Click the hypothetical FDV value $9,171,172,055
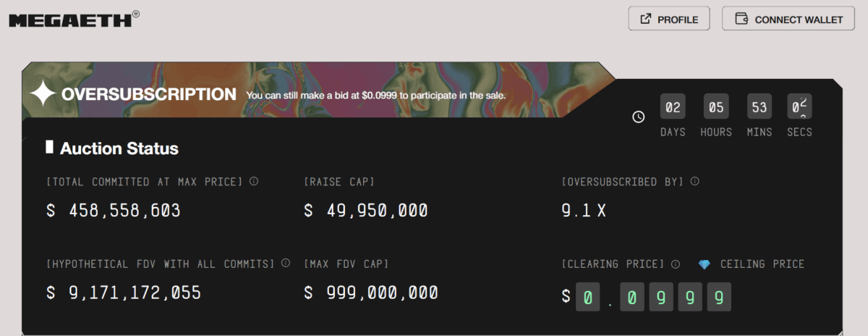The height and width of the screenshot is (336, 868). pos(124,293)
